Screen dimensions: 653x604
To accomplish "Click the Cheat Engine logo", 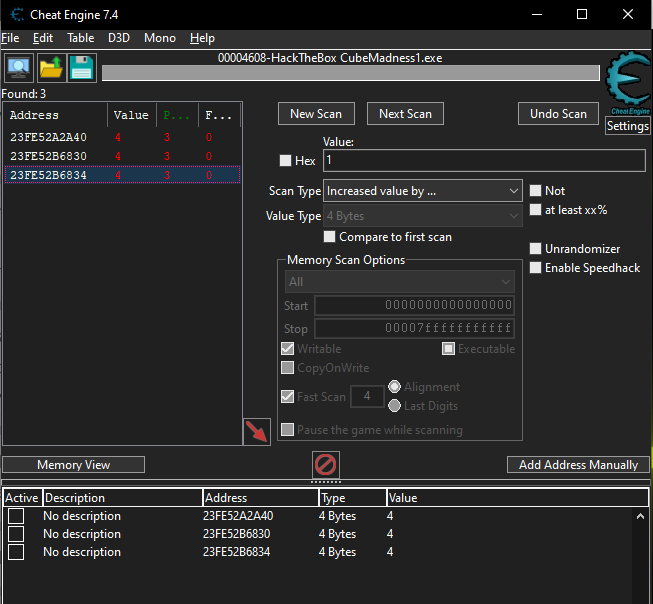I will [x=628, y=83].
